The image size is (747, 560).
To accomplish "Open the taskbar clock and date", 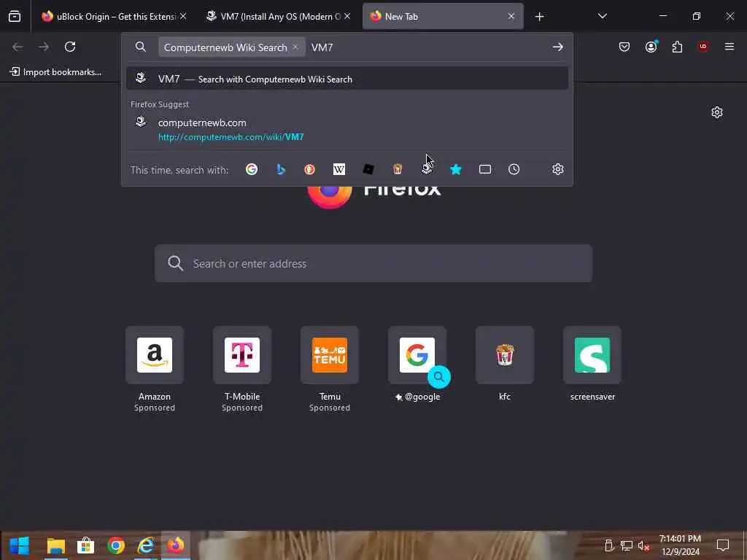I will click(x=681, y=545).
